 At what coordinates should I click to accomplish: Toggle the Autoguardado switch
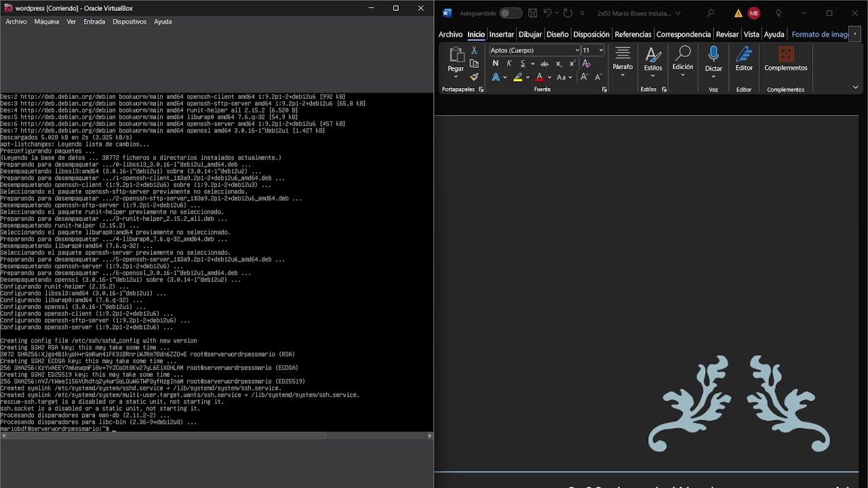(x=510, y=13)
